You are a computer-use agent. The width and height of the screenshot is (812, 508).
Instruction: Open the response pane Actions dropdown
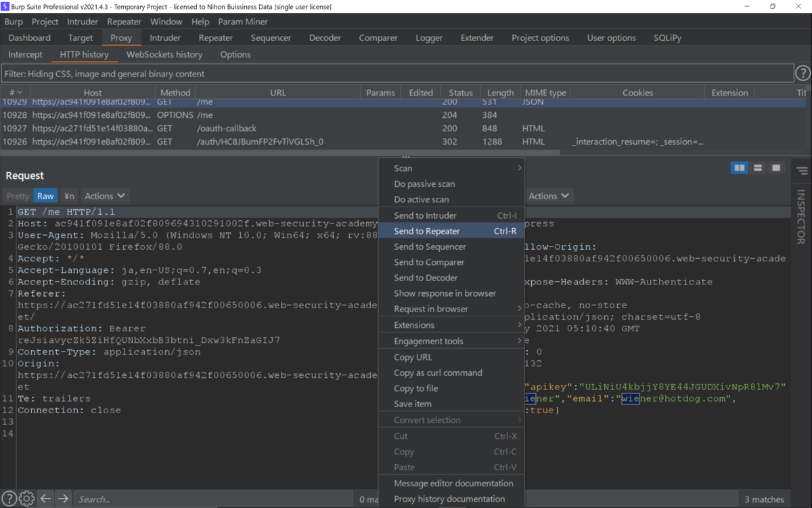click(x=549, y=196)
